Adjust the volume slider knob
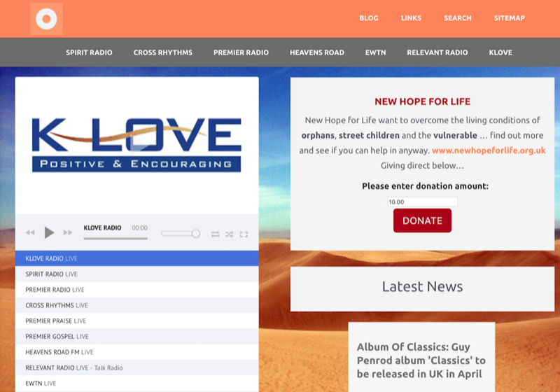Viewport: 560px width, 392px height. coord(196,234)
